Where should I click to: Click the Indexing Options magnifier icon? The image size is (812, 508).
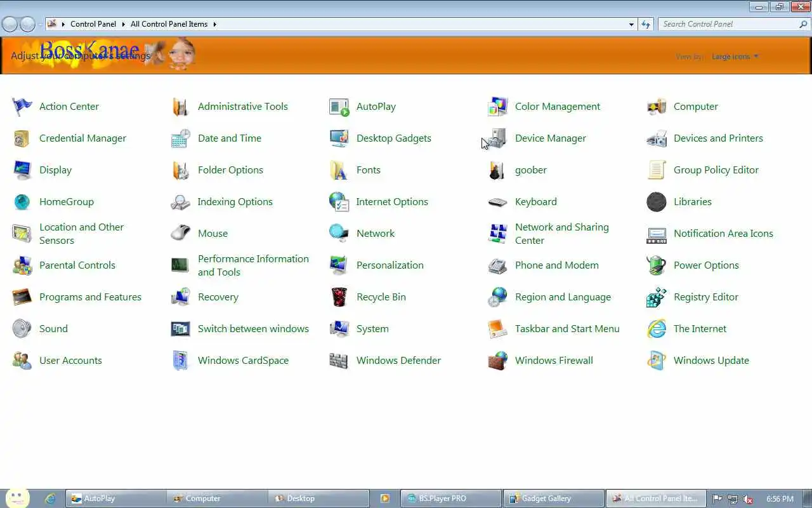click(x=181, y=202)
